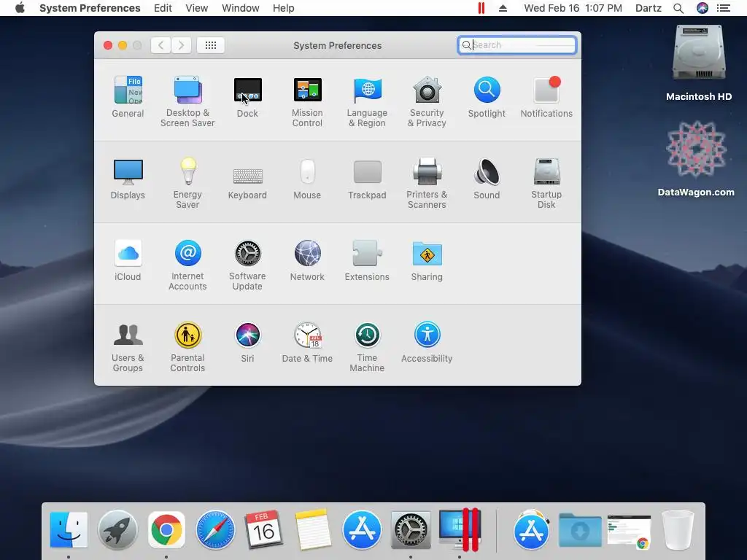This screenshot has width=747, height=560.
Task: Open the Siri preference pane
Action: 247,343
